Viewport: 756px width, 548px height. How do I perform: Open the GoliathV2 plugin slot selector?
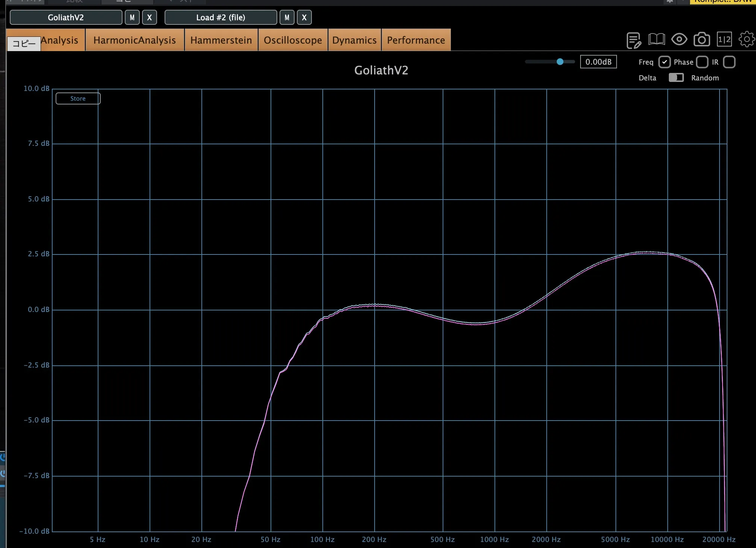[66, 18]
